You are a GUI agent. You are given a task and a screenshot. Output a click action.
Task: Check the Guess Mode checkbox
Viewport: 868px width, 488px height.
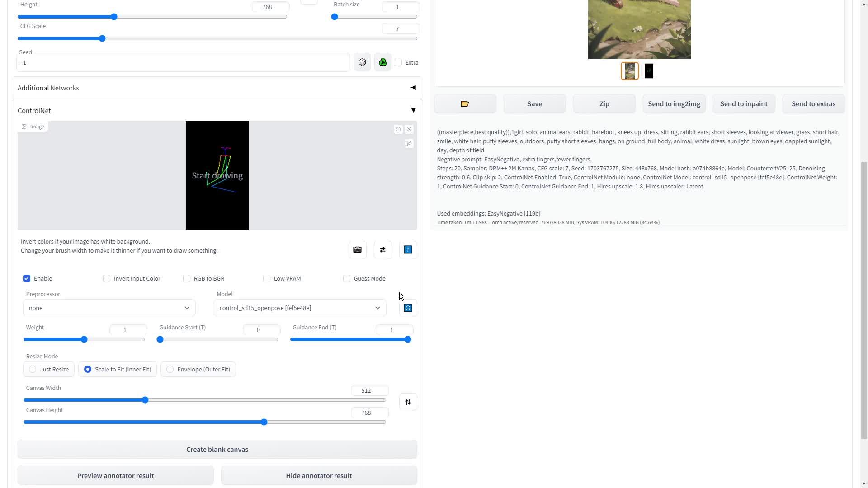[x=347, y=278]
